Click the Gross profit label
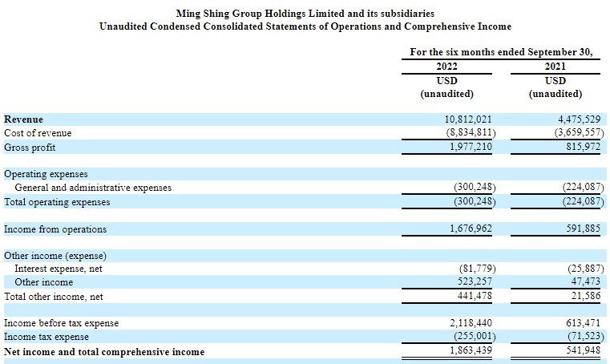Screen dimensions: 610x364 [30, 148]
